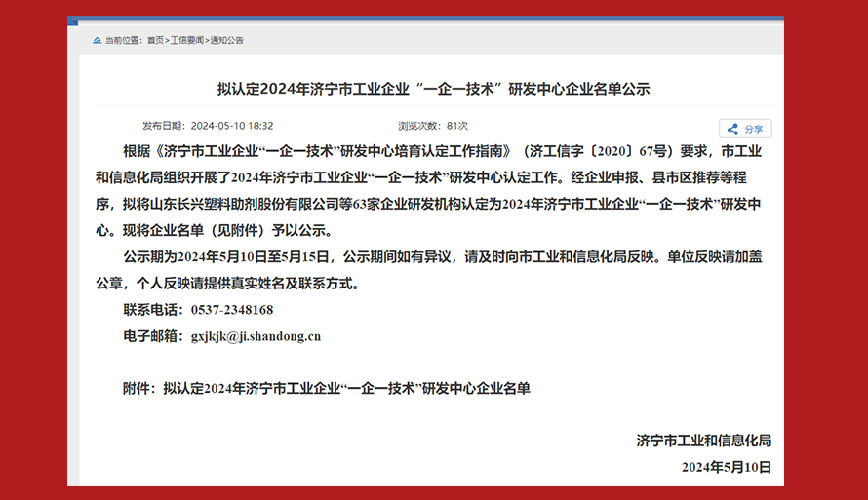
Task: Click the email address gxjkjk@ji.shandong.cn
Action: click(256, 336)
